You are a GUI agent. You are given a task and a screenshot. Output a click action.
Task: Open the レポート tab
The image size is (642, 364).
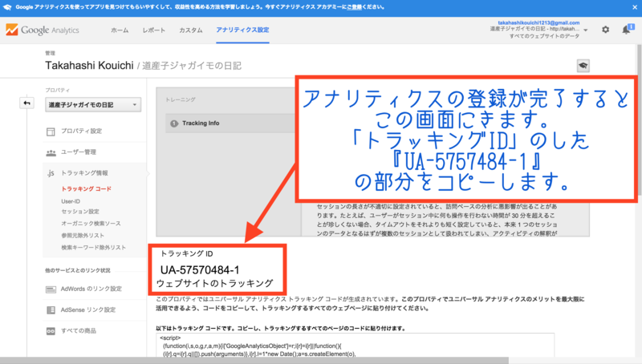point(154,30)
